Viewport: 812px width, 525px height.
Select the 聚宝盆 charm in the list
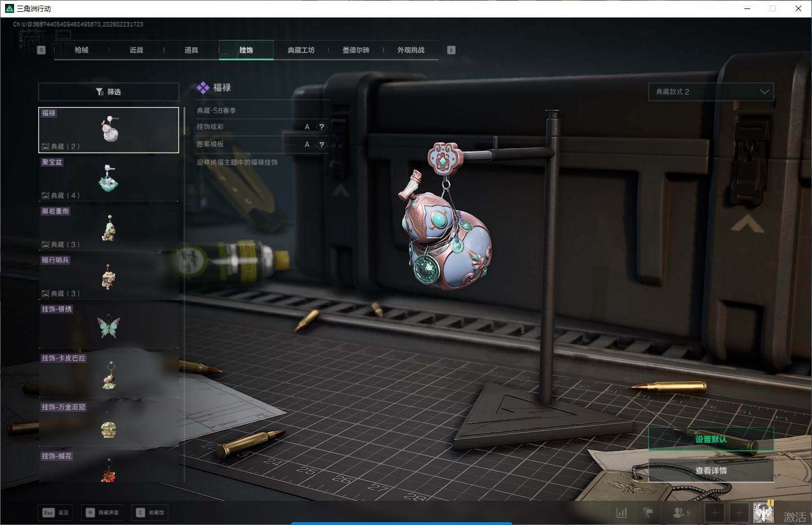point(109,179)
